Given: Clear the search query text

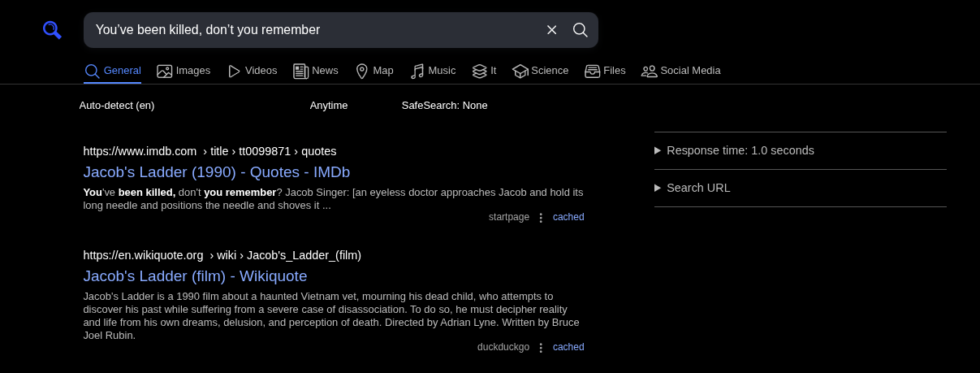Looking at the screenshot, I should click(x=551, y=30).
